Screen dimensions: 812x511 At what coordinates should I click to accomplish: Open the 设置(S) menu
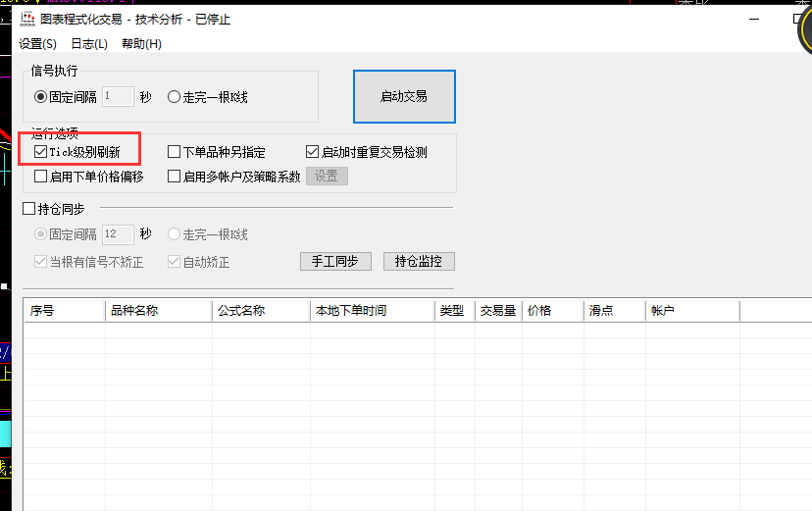coord(37,44)
